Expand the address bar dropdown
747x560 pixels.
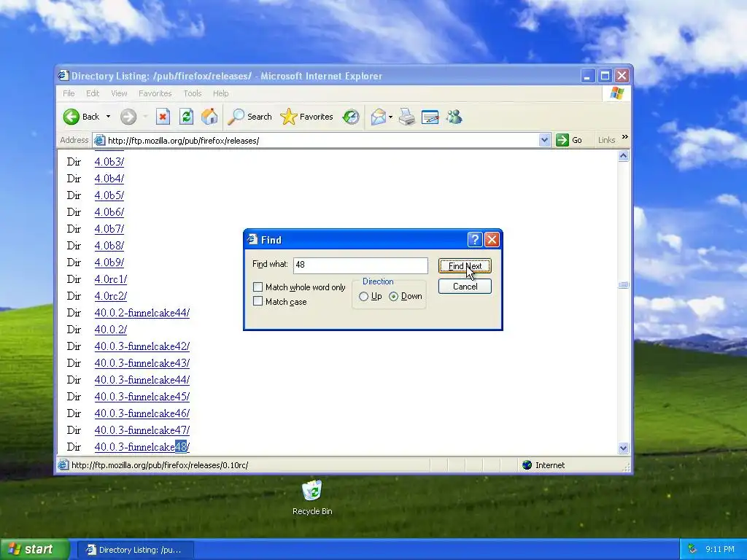544,140
